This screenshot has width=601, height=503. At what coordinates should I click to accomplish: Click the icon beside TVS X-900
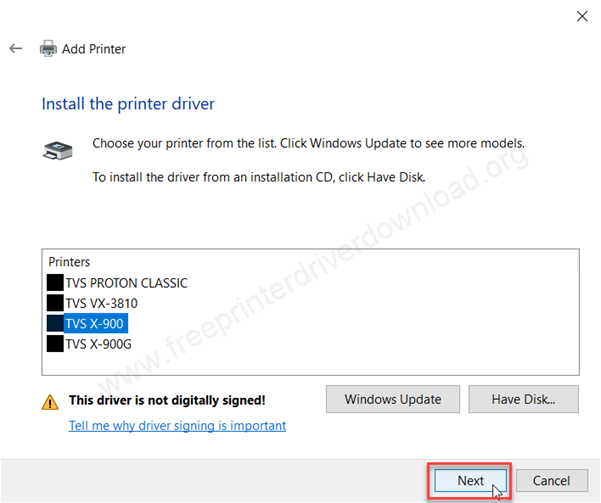[55, 323]
